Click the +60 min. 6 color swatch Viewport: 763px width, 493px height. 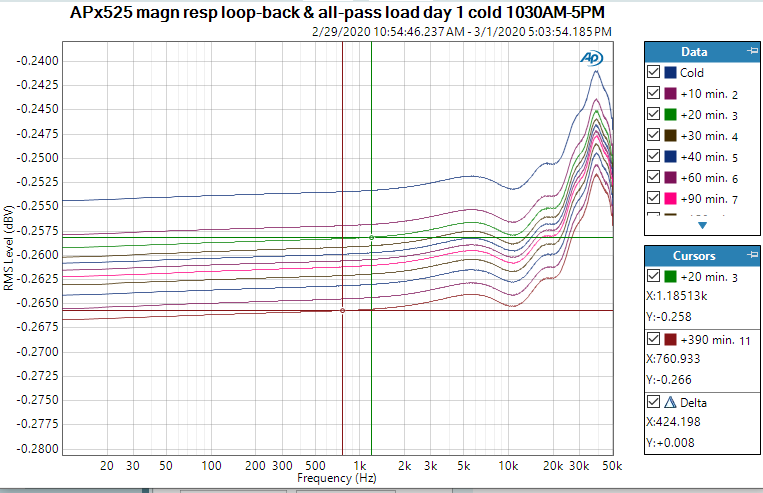[x=670, y=177]
